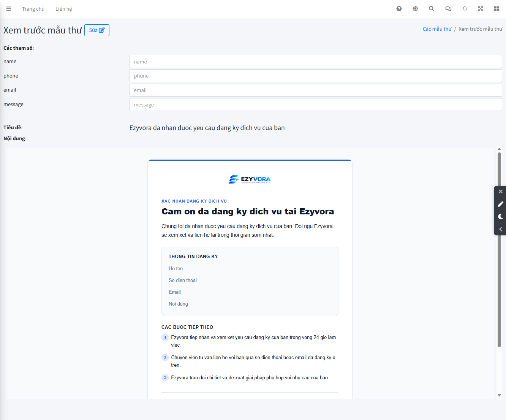The width and height of the screenshot is (506, 420).
Task: Collapse side panel with chevron arrow
Action: point(500,229)
